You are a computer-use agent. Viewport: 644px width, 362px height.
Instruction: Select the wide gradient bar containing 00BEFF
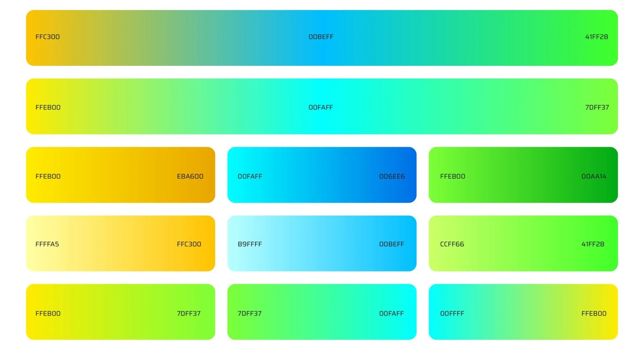pos(322,38)
